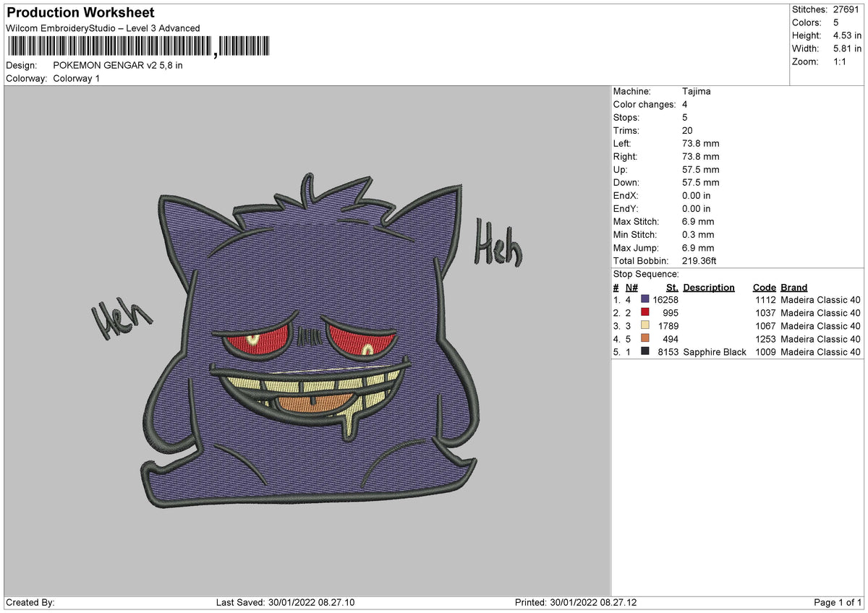Click stitch count 1789 in stop 3
Image resolution: width=868 pixels, height=613 pixels.
pos(668,326)
